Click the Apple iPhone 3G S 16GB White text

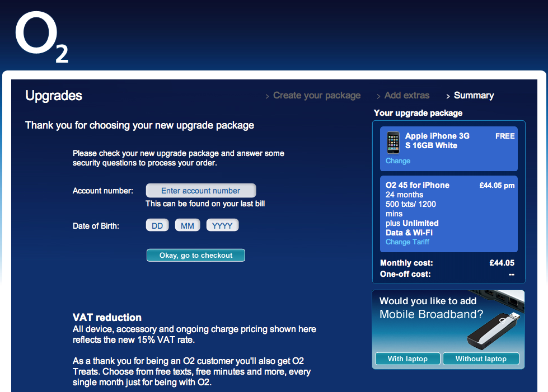click(x=437, y=141)
